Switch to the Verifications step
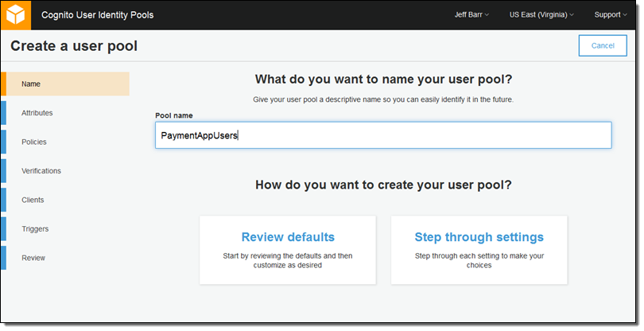 [x=41, y=171]
